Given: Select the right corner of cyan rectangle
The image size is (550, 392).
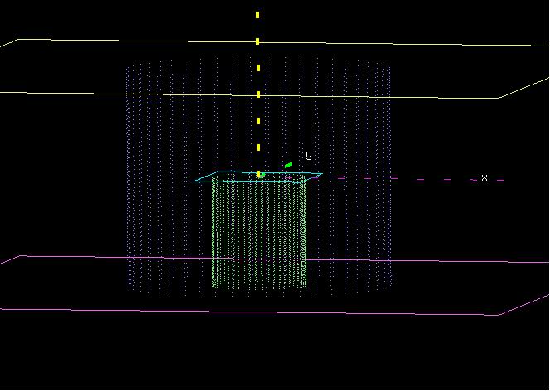Looking at the screenshot, I should point(321,174).
